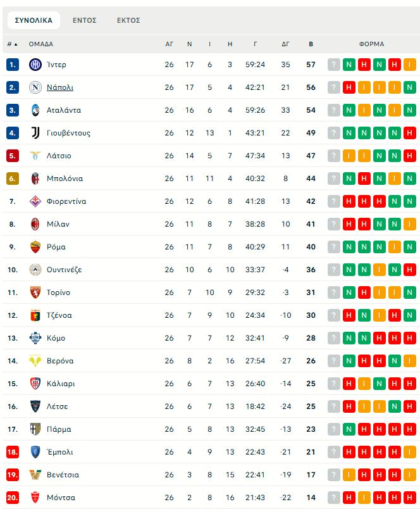Click the Venezia club logo
Screen dimensions: 420x509
point(35,475)
